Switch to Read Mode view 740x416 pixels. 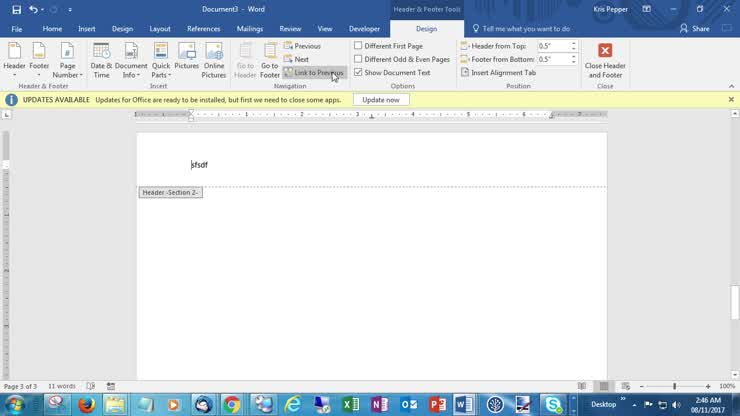point(582,386)
